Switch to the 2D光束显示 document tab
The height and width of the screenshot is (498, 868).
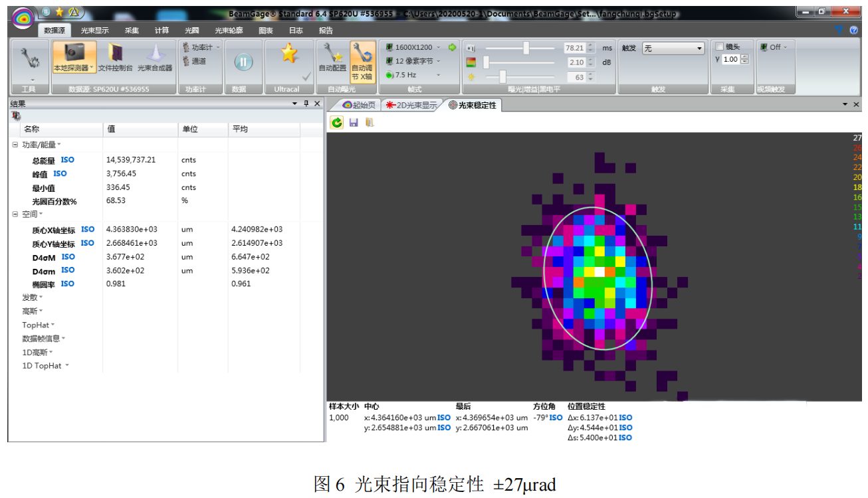pyautogui.click(x=412, y=105)
